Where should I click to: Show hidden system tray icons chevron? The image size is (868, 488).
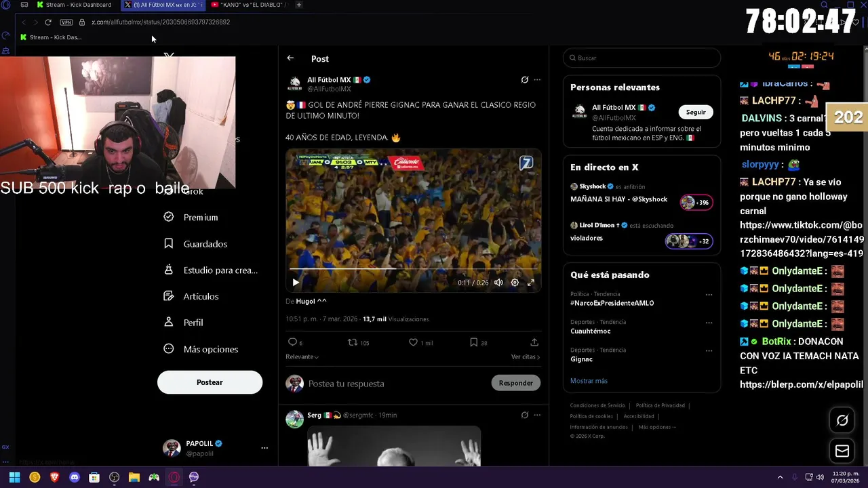(780, 477)
